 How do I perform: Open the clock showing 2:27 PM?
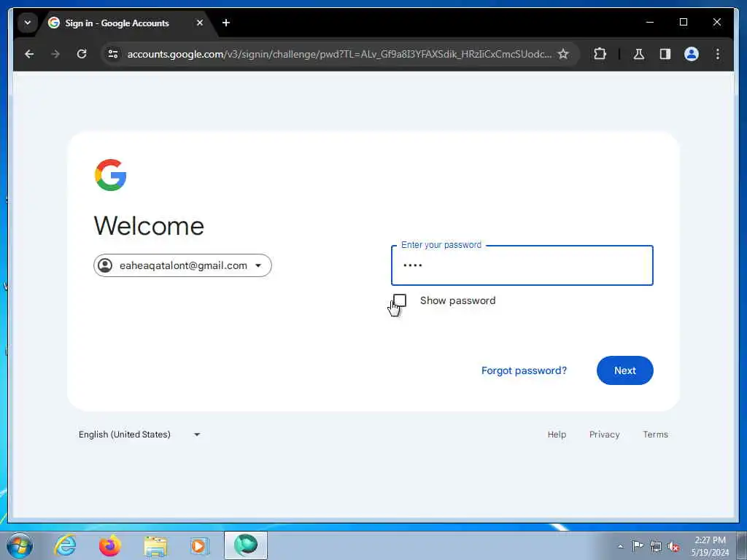pyautogui.click(x=710, y=545)
